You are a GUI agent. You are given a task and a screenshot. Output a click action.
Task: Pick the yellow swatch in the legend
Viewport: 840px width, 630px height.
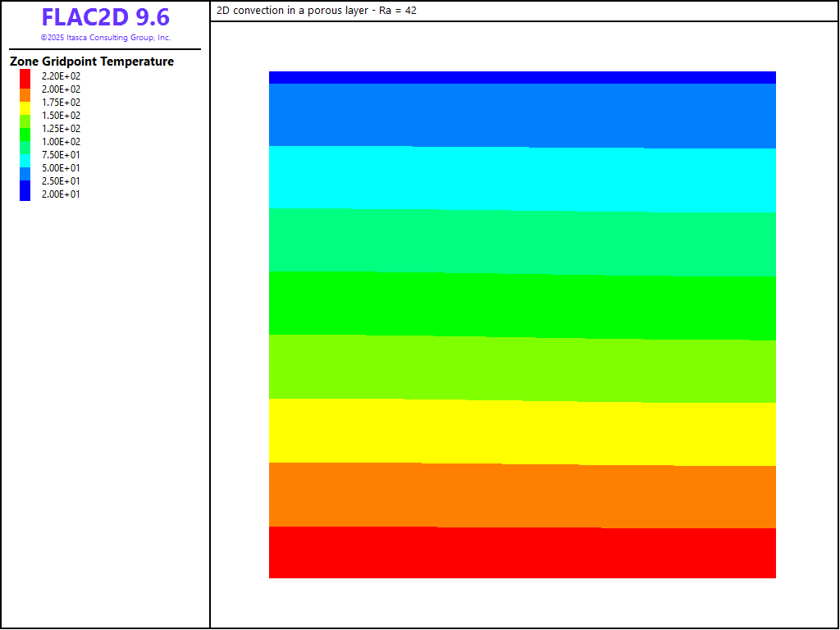coord(25,107)
